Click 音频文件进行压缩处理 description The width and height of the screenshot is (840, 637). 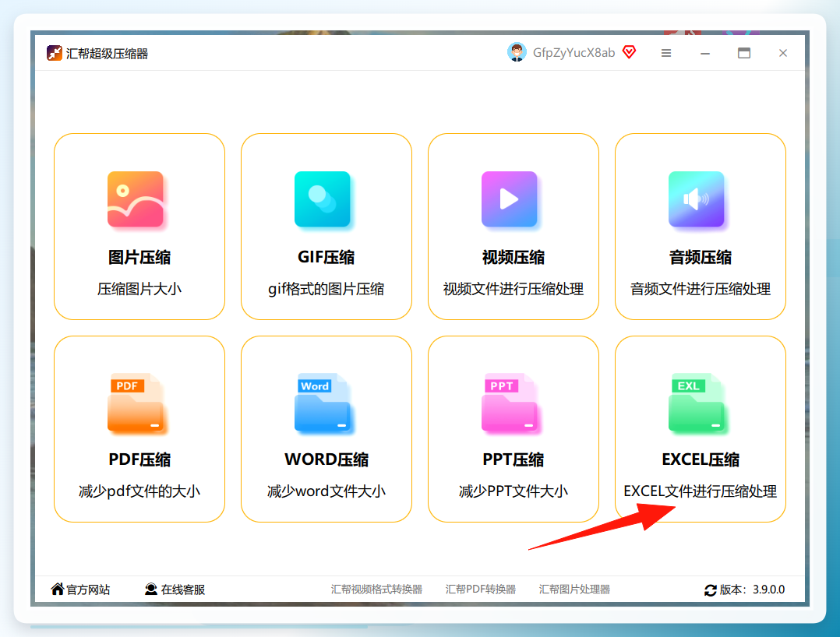(701, 289)
